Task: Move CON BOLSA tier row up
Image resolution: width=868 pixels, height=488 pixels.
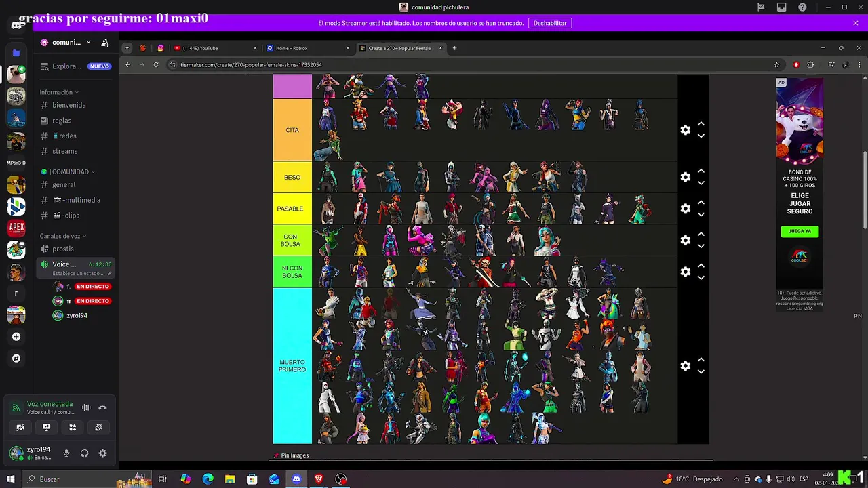Action: (701, 235)
